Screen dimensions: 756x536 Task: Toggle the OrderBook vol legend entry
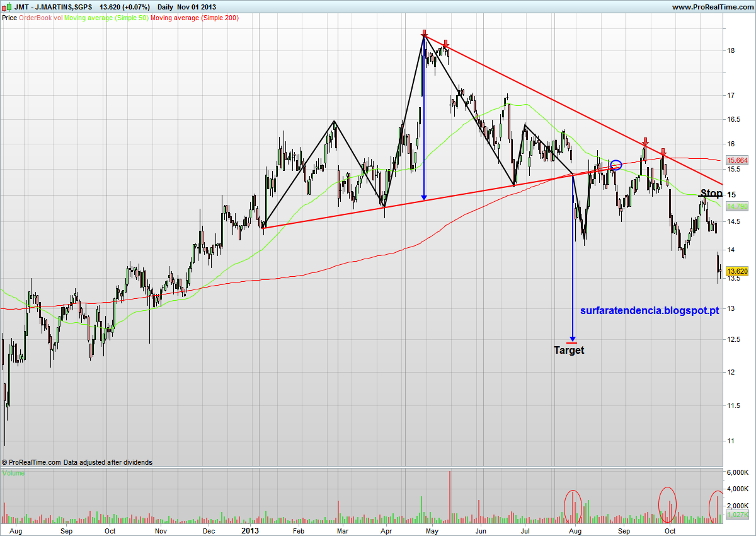coord(41,18)
